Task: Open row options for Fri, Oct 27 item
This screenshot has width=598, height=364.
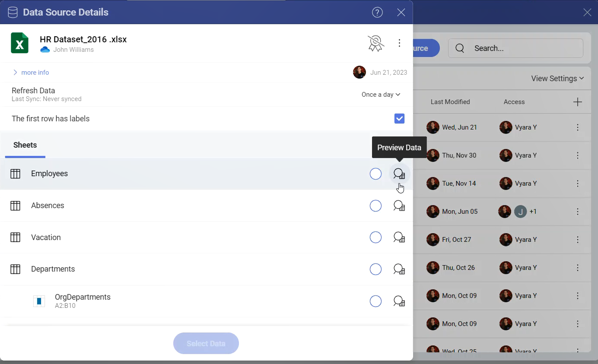Action: click(x=578, y=240)
